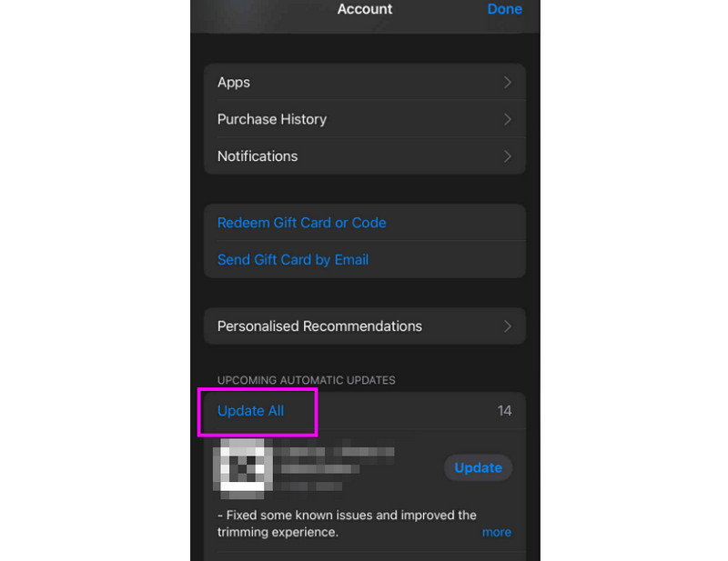
Task: Tap Update All
Action: pyautogui.click(x=251, y=411)
